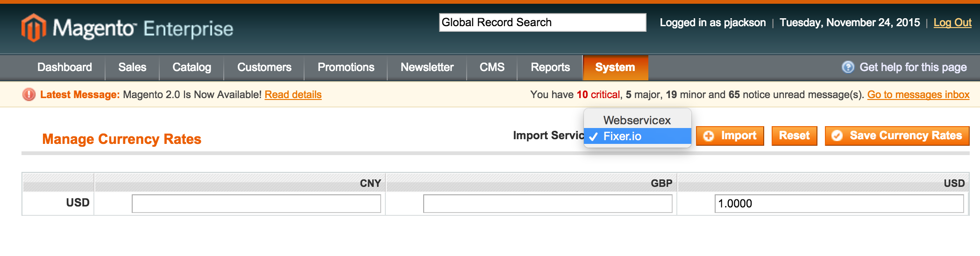Image resolution: width=980 pixels, height=256 pixels.
Task: Click the USD to USD rate field showing 1.0000
Action: click(x=839, y=204)
